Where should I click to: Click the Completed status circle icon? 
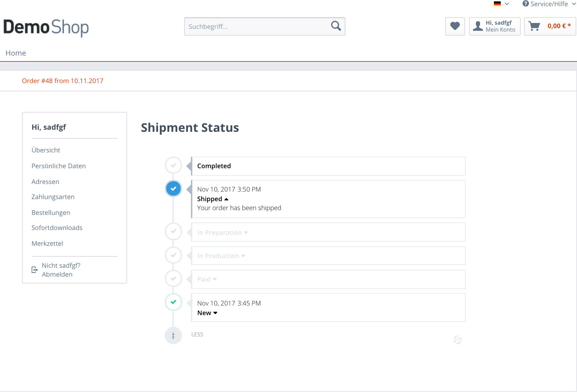coord(173,165)
